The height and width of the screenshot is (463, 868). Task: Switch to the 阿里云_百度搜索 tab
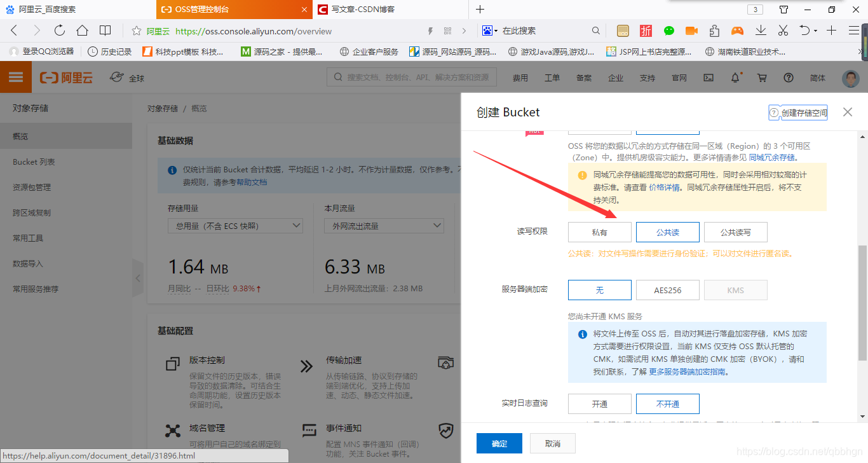(78, 10)
